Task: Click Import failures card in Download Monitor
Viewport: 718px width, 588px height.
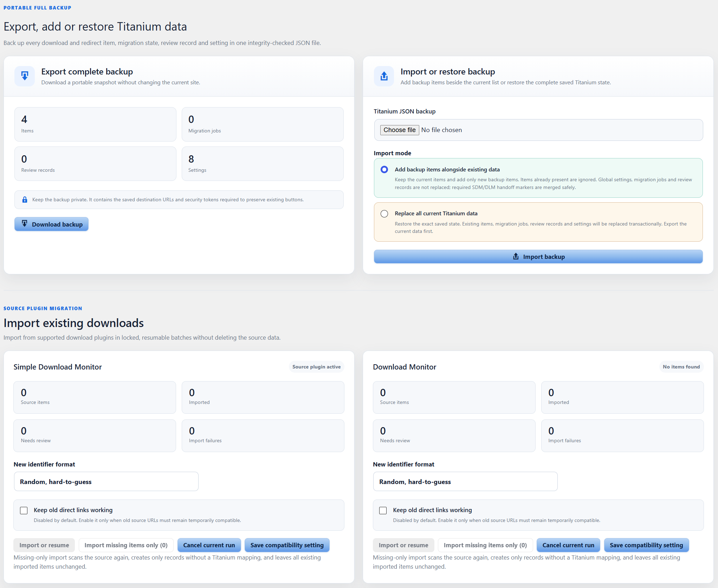Action: [x=622, y=436]
